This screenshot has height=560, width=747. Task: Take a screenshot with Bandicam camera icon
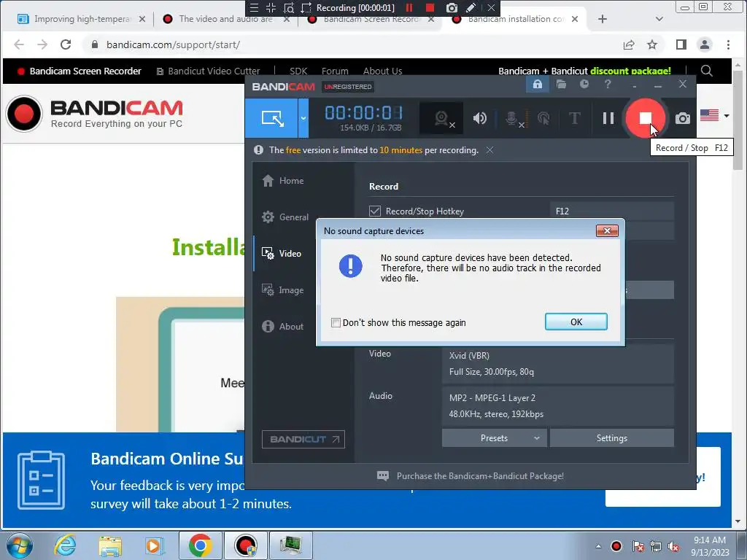[682, 118]
